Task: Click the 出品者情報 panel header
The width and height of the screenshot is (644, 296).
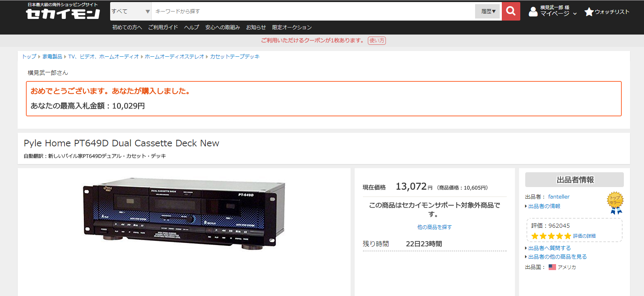Action: pyautogui.click(x=575, y=180)
